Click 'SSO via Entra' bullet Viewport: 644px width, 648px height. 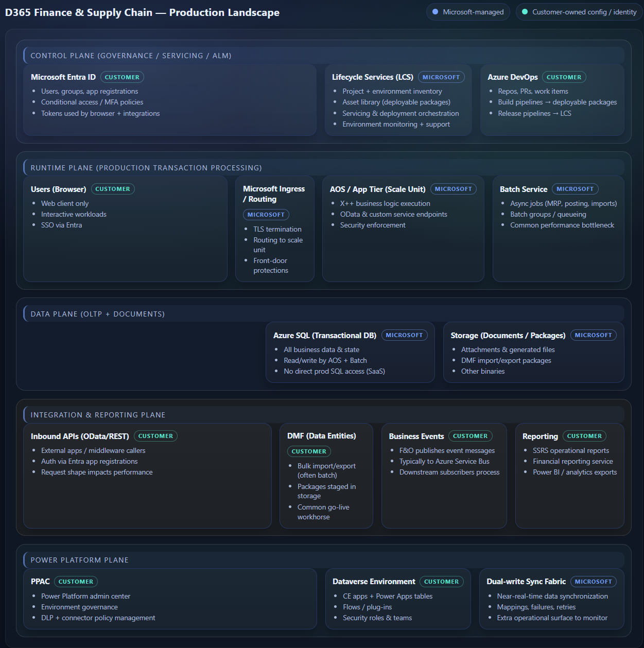[62, 225]
